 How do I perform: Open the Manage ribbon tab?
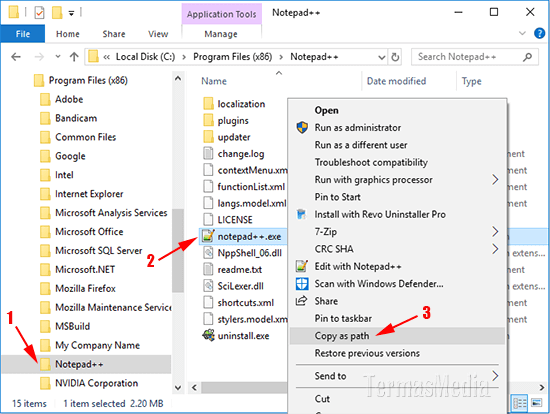[x=221, y=34]
